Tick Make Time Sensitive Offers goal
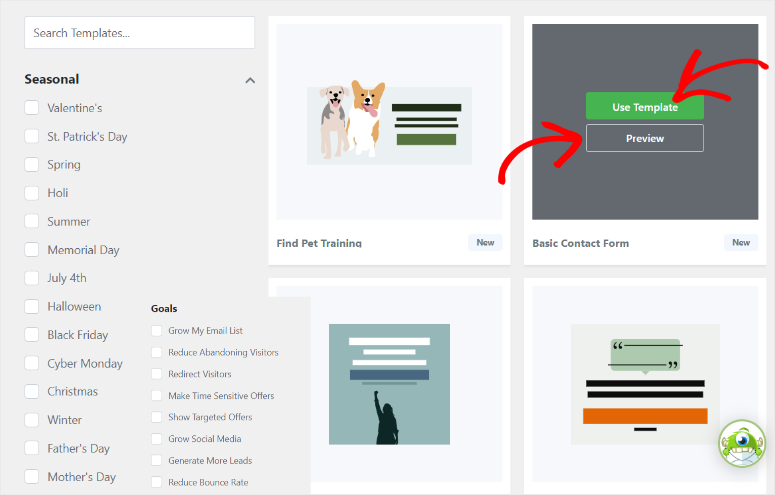The height and width of the screenshot is (495, 775). (x=156, y=396)
